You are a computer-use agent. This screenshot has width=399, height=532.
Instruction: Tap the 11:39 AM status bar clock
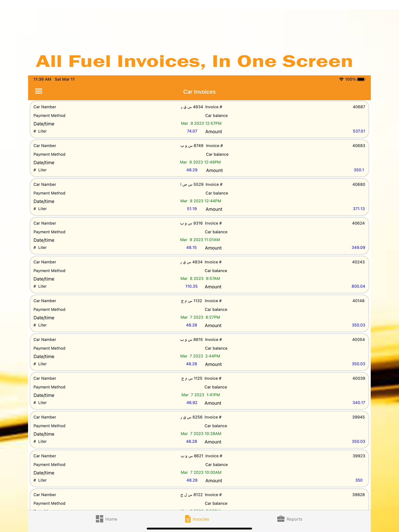[x=42, y=79]
